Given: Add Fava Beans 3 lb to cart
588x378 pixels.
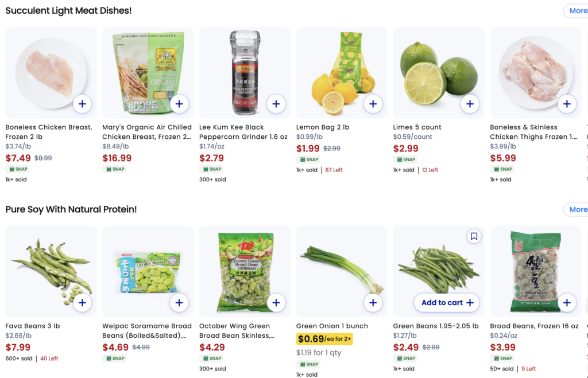Looking at the screenshot, I should point(82,303).
